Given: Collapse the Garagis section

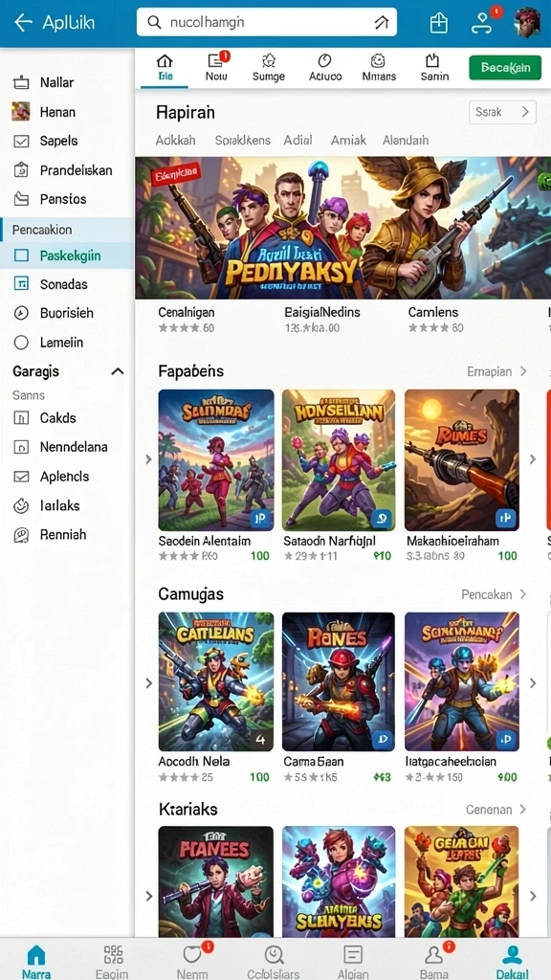Looking at the screenshot, I should coord(117,371).
